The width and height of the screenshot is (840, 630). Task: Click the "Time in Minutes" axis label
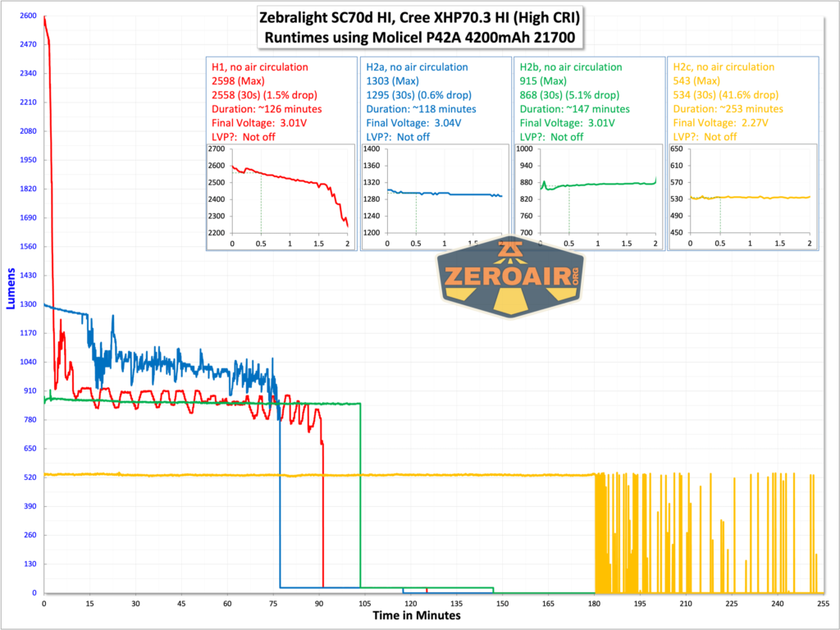point(417,615)
